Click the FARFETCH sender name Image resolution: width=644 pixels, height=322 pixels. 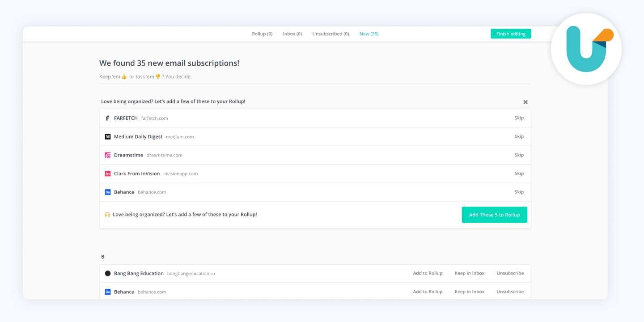pyautogui.click(x=126, y=118)
